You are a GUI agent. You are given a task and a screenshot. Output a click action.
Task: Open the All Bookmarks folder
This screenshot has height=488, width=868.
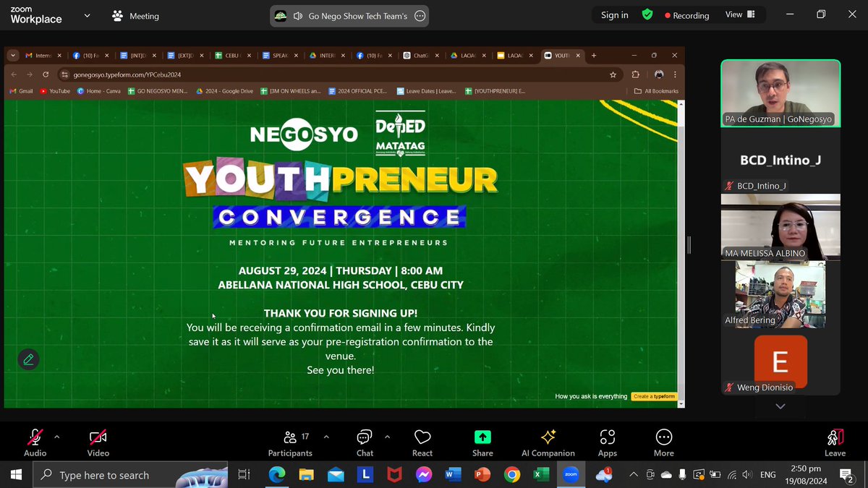[656, 91]
